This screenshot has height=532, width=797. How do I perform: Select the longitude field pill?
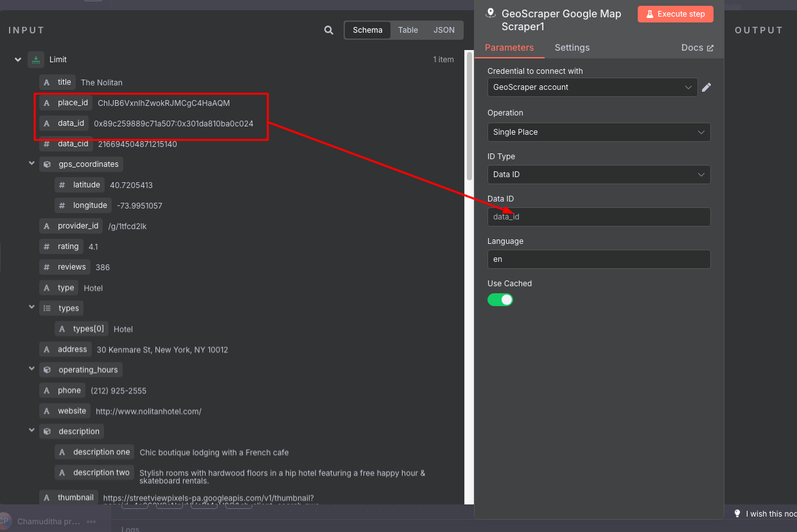83,205
